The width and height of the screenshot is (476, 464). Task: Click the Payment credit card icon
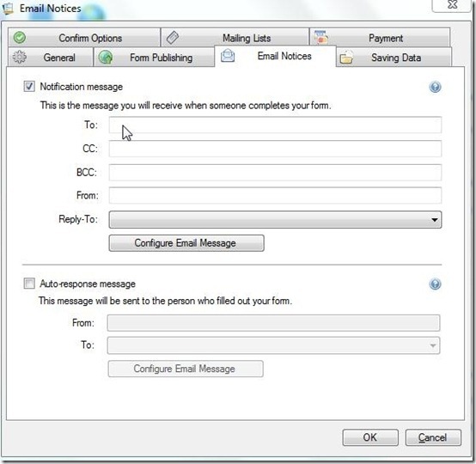click(x=320, y=37)
